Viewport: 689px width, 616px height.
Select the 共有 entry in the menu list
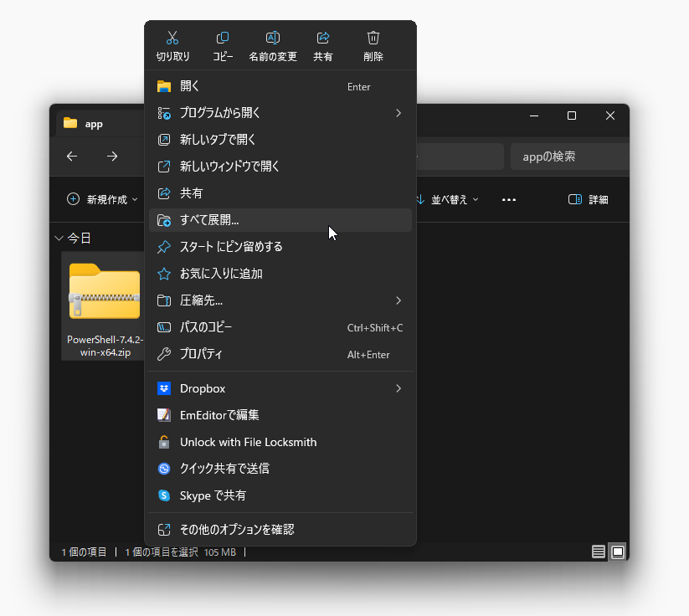tap(280, 193)
